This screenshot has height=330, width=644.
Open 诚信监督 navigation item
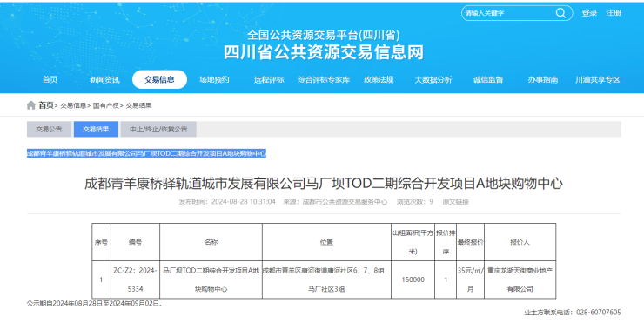488,80
